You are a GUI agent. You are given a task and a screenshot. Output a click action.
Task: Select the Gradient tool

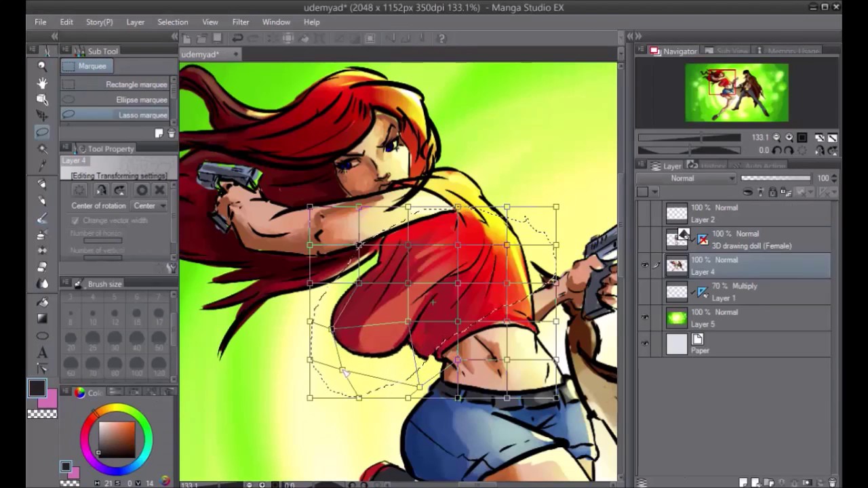click(42, 319)
